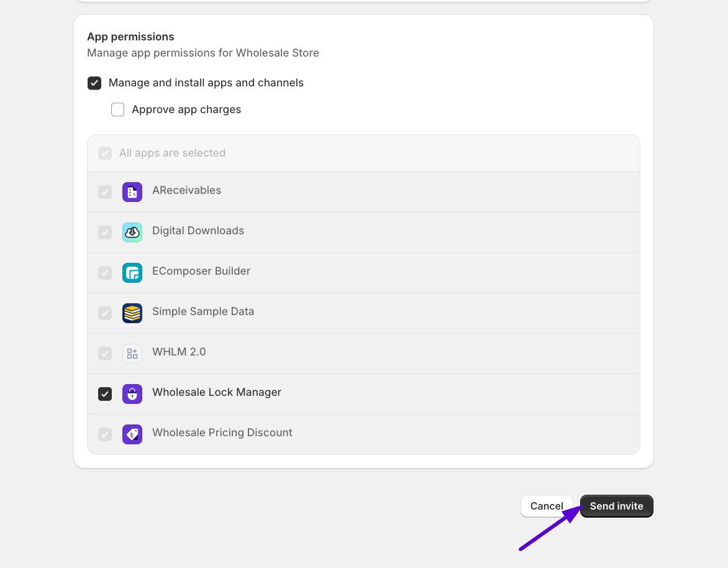Click the Wholesale Lock Manager padlock icon

click(132, 394)
